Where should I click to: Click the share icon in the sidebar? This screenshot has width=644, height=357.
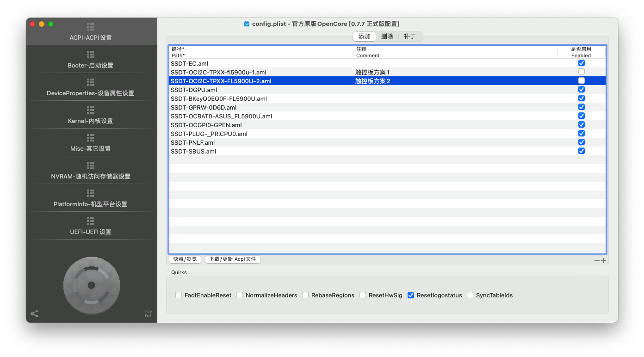34,314
